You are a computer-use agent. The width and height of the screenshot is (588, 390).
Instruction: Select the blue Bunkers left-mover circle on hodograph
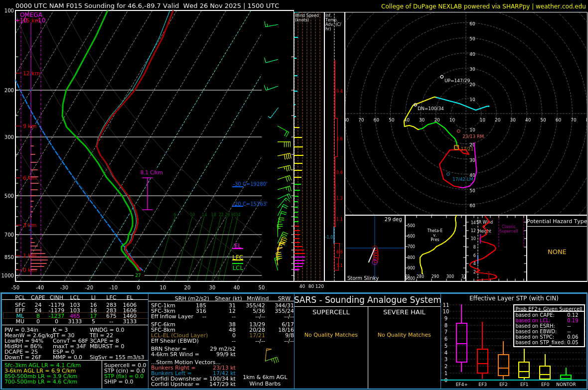click(448, 174)
